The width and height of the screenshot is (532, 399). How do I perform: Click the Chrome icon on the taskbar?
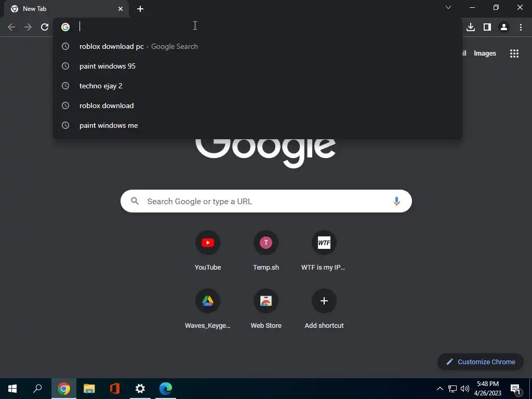point(64,389)
